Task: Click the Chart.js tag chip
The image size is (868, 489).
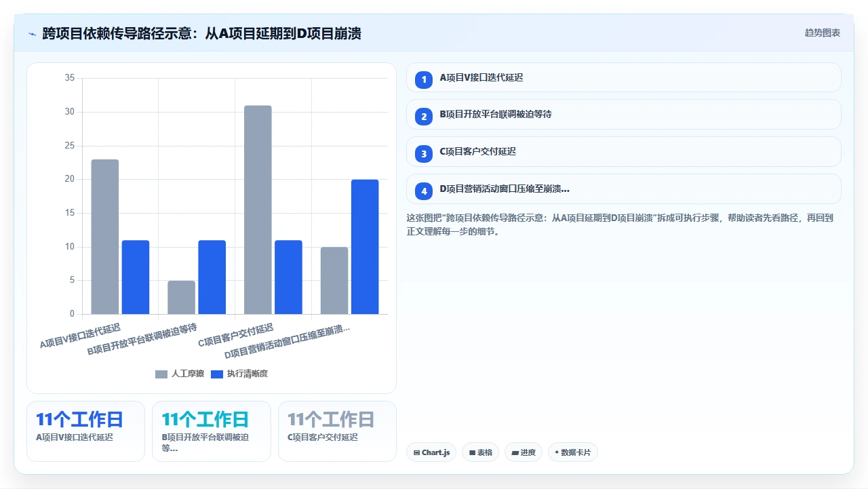Action: 431,452
